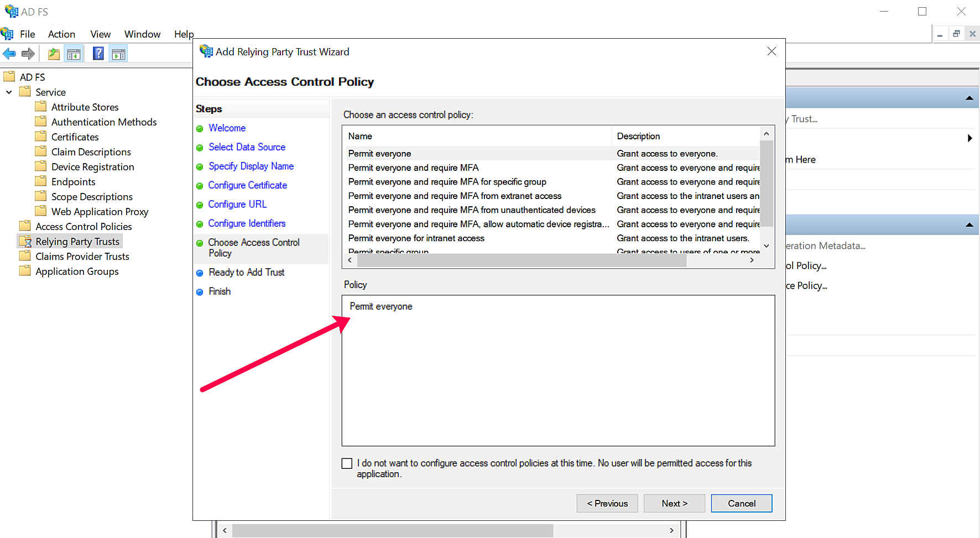Collapse the top Actions pane section arrow

pos(969,98)
